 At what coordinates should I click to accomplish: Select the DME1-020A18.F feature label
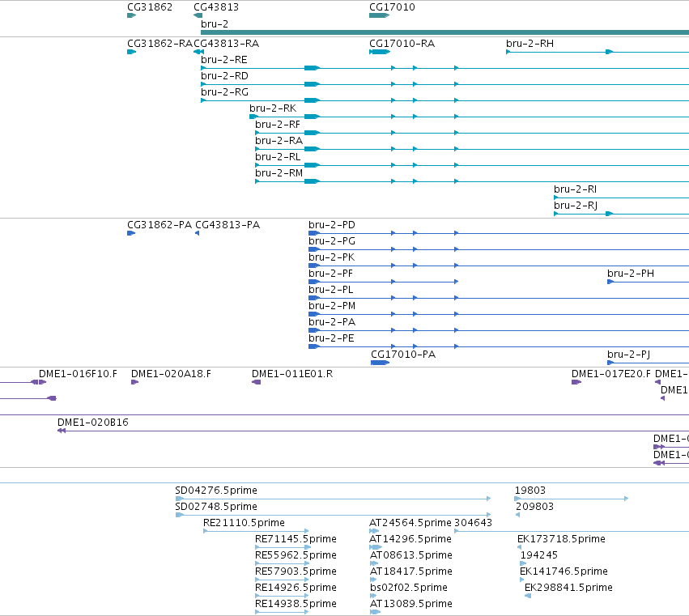(x=171, y=374)
